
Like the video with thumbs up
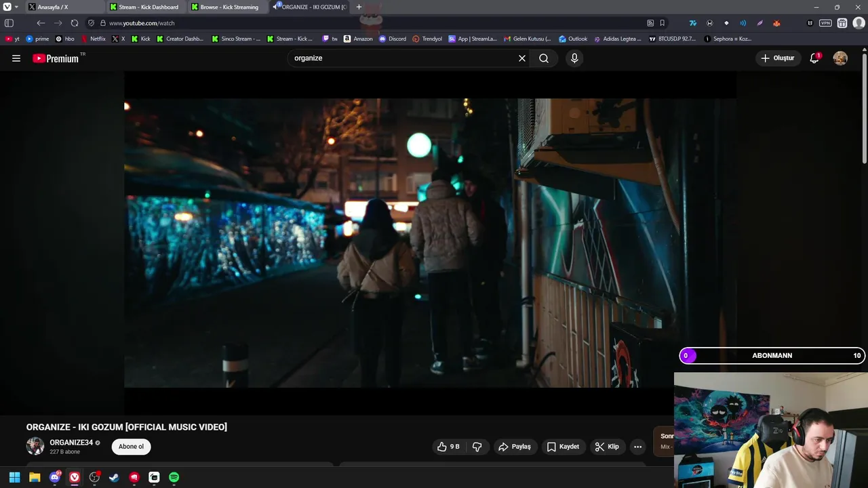point(449,447)
